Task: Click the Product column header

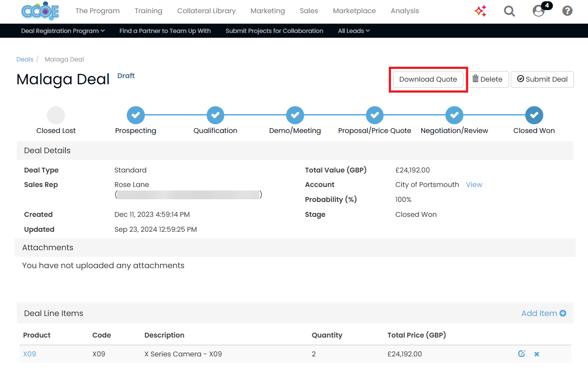Action: (x=37, y=335)
